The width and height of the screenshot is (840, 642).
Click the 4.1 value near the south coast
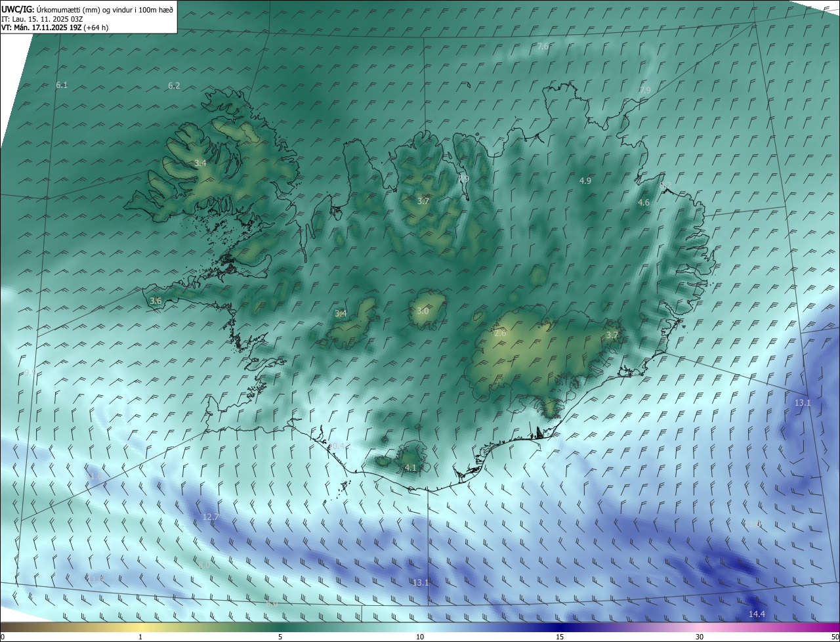(411, 467)
